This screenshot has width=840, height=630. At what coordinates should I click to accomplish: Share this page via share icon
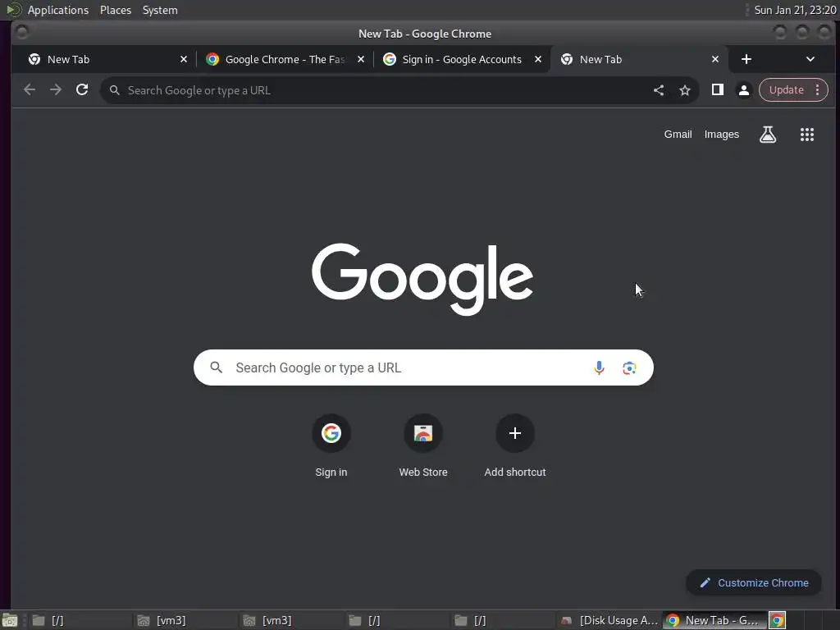coord(659,90)
